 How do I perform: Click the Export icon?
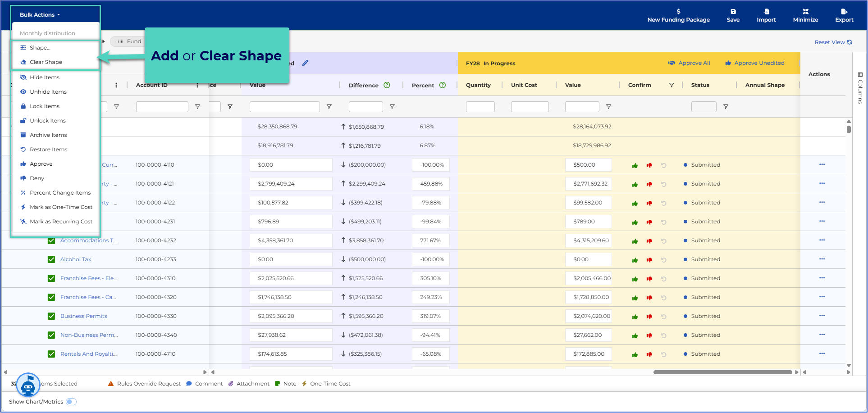point(844,12)
